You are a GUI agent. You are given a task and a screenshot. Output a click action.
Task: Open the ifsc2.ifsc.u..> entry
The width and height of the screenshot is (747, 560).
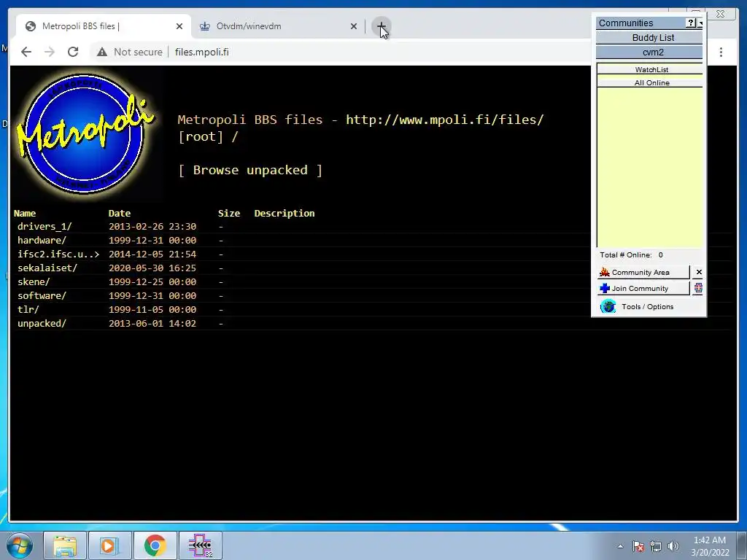tap(58, 254)
